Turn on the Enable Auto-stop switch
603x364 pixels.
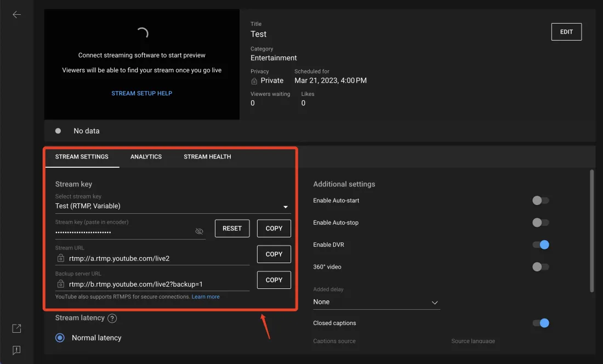(x=540, y=223)
